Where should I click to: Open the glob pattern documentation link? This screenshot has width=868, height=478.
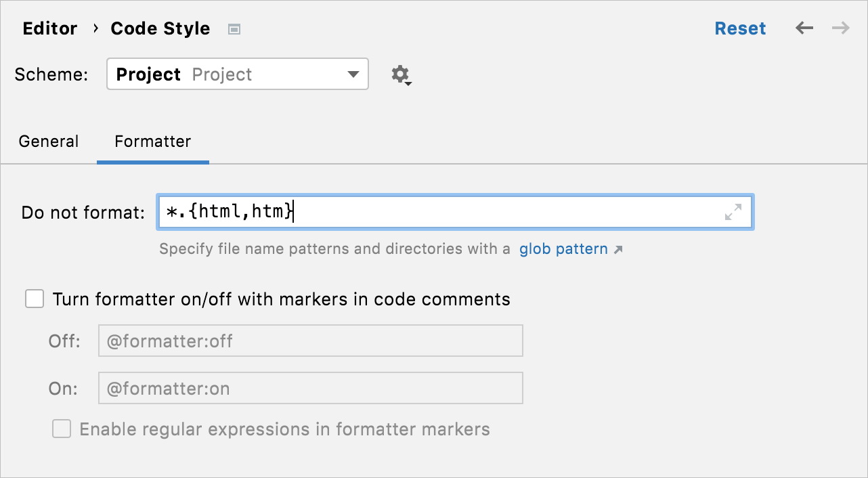(563, 248)
